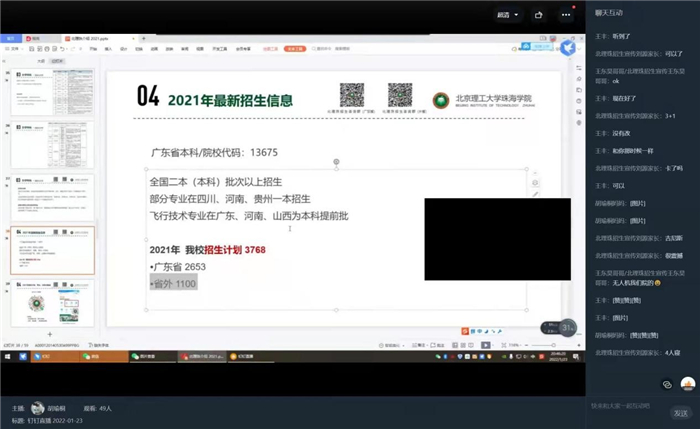Click the Windows Start button
This screenshot has width=700, height=429.
tap(7, 355)
